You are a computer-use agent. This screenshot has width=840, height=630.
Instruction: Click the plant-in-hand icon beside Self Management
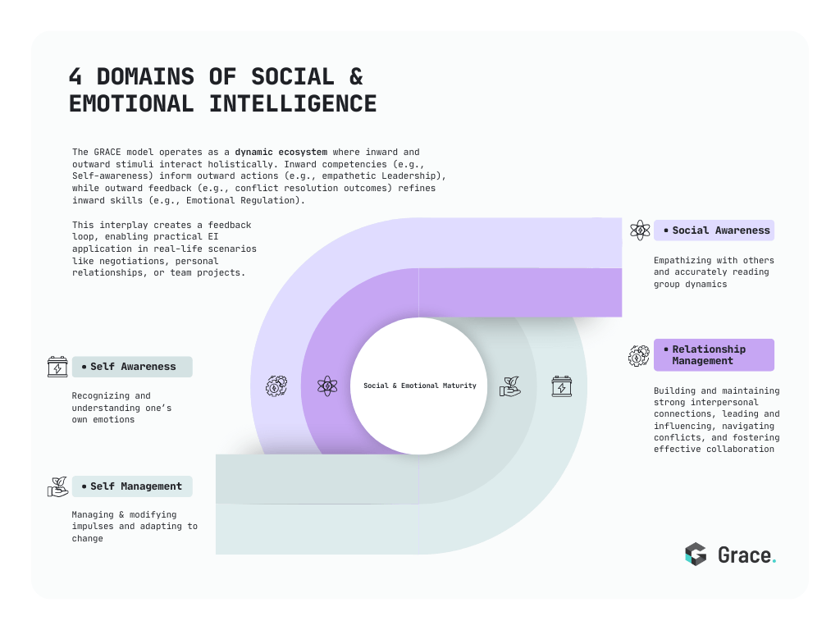[x=57, y=487]
